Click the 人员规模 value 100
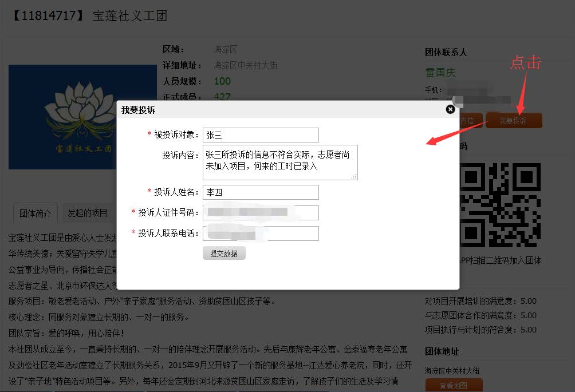Screen dimensions: 575x392 click(x=222, y=81)
